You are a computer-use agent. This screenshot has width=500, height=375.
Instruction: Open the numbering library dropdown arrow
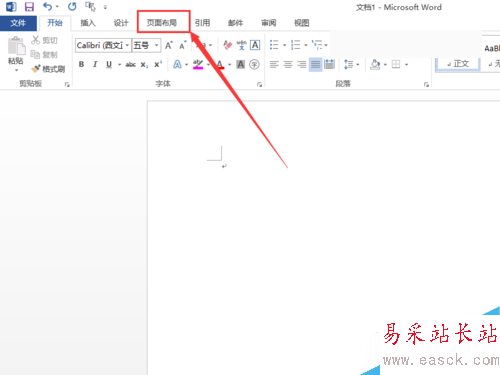tap(306, 45)
